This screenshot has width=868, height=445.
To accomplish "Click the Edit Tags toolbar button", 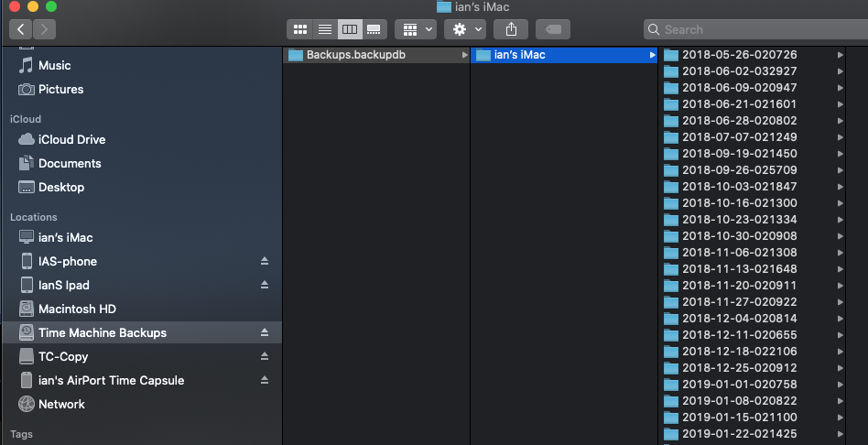I will (553, 29).
